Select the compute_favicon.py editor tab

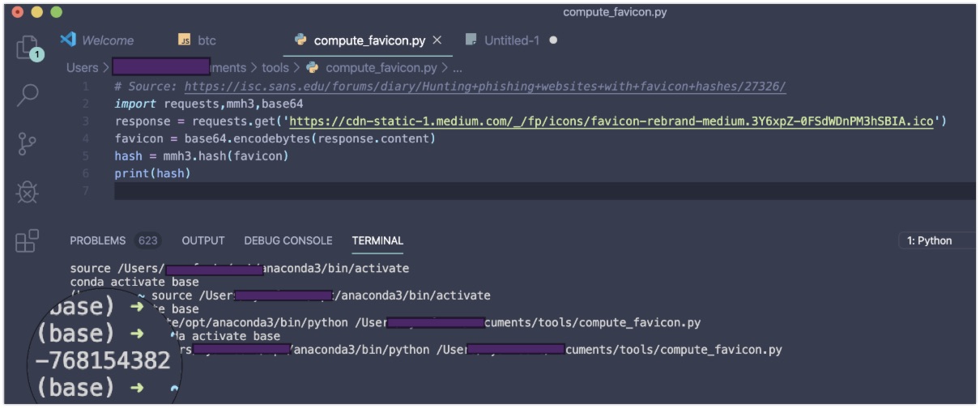(369, 40)
